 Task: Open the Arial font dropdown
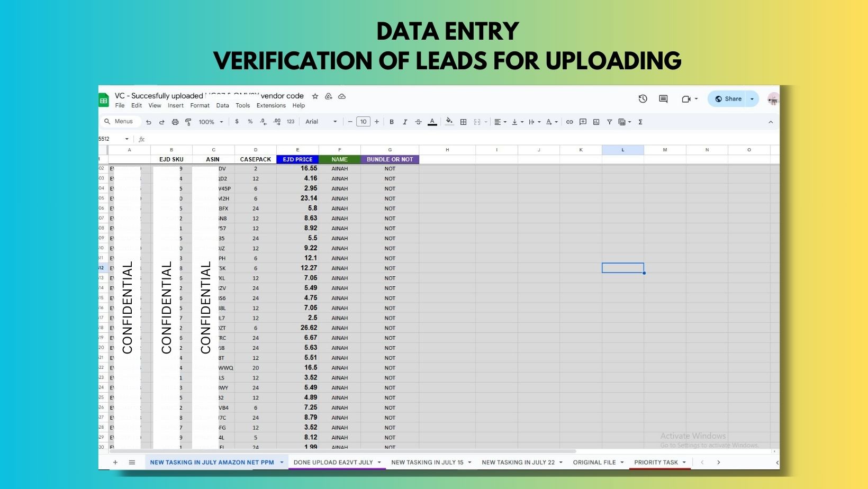coord(321,122)
